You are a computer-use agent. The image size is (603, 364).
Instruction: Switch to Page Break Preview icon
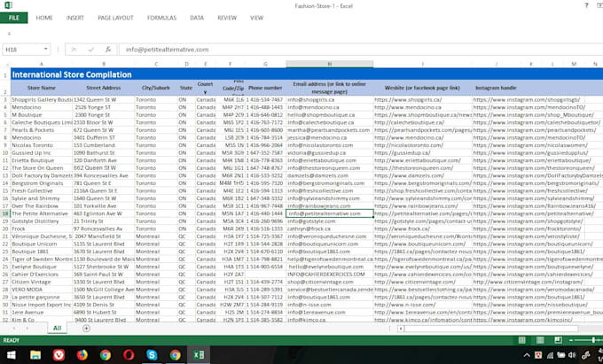point(558,340)
